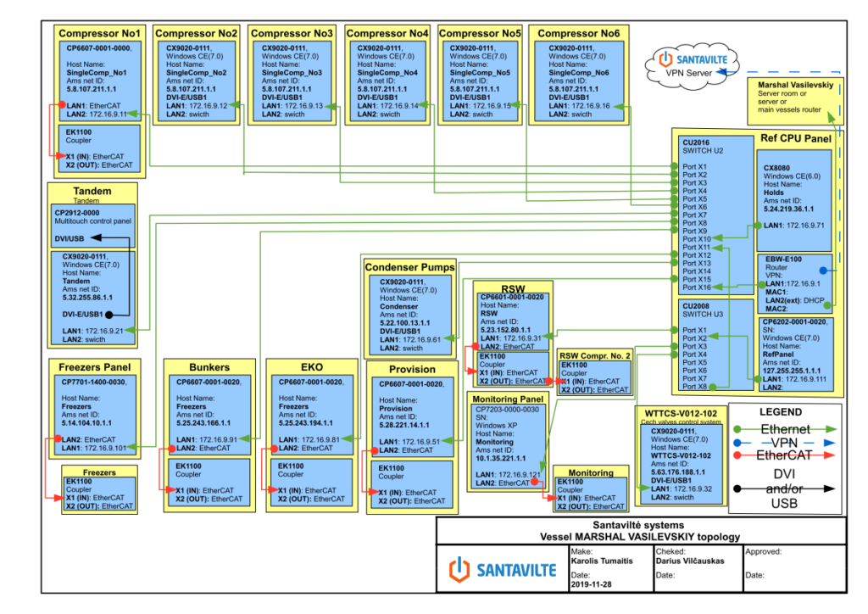Click the Monitoring Panel heading

(x=508, y=399)
